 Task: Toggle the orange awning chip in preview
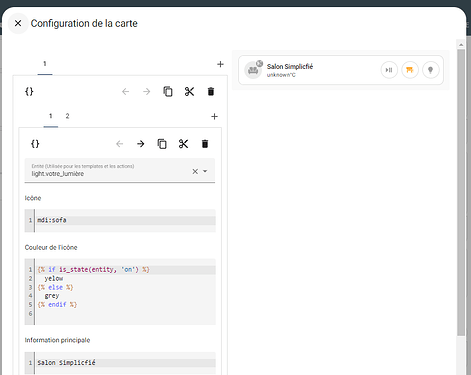[x=410, y=70]
